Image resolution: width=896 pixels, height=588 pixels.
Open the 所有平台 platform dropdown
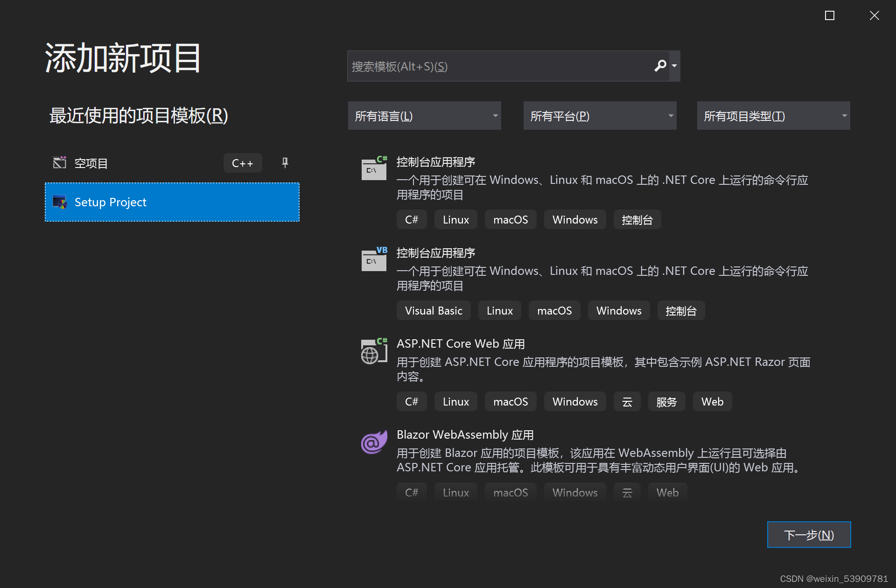click(600, 116)
